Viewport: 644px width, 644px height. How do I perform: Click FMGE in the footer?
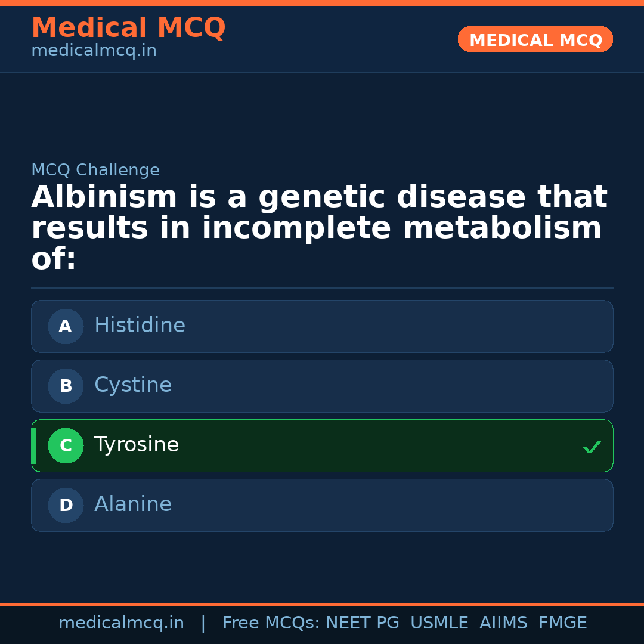(562, 623)
